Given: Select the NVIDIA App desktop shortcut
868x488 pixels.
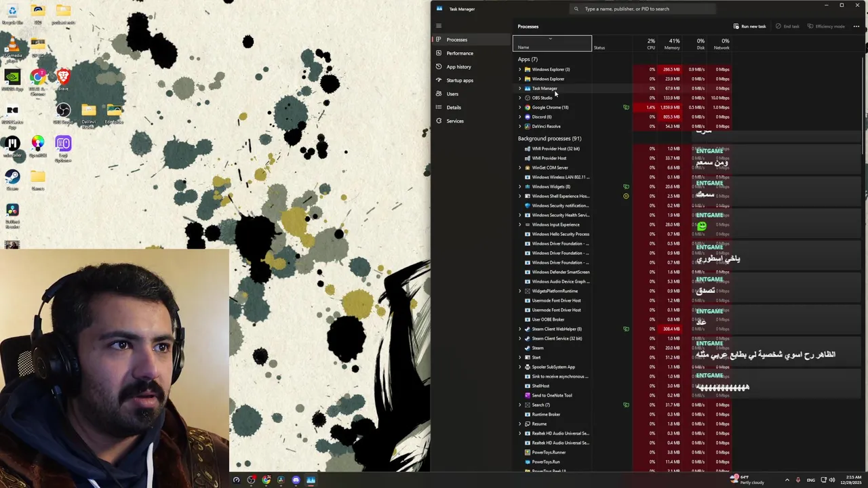Looking at the screenshot, I should [12, 80].
